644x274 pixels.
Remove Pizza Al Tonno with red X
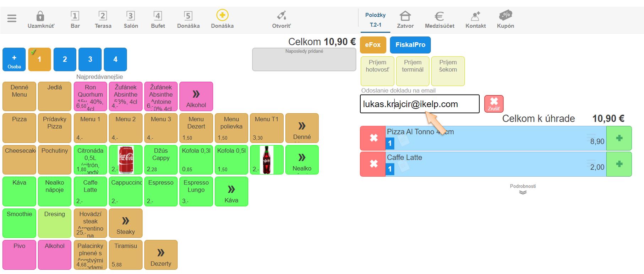coord(373,138)
